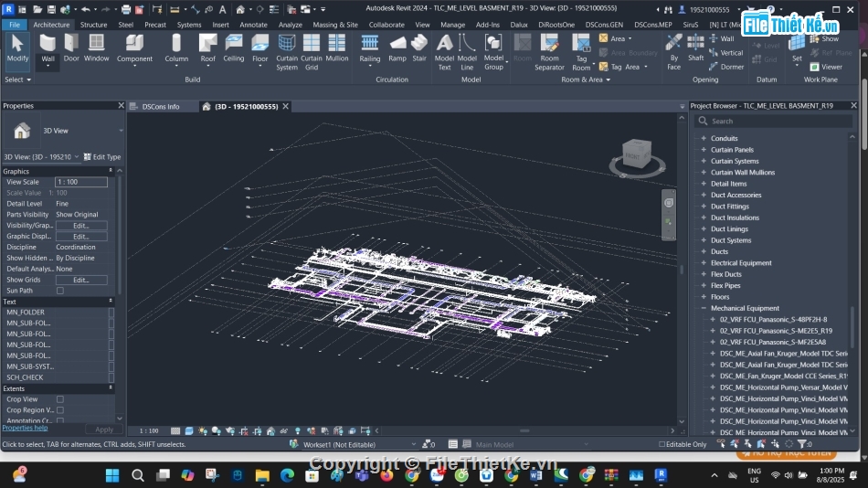Select the Window tool
Screen dimensions: 868x488
pyautogui.click(x=96, y=48)
